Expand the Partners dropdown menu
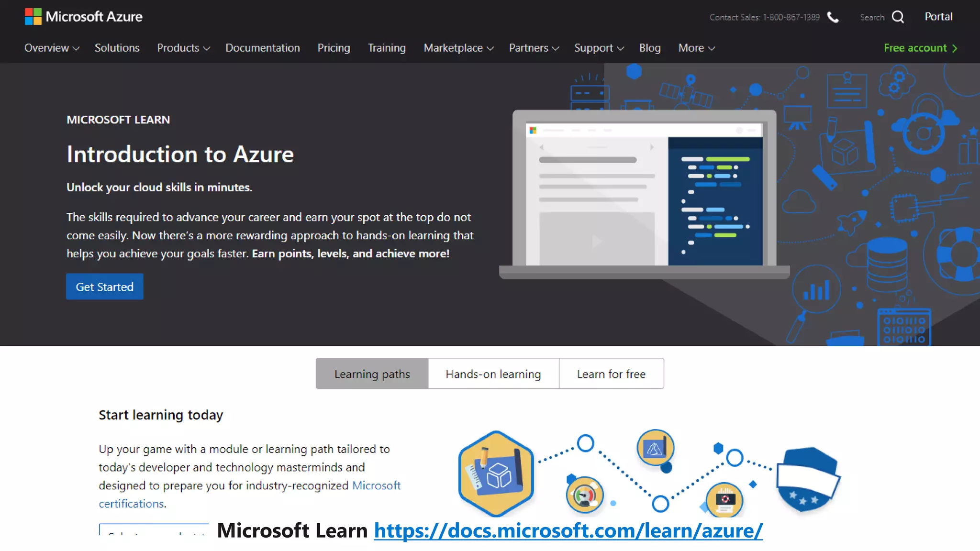Viewport: 980px width, 551px height. 534,48
